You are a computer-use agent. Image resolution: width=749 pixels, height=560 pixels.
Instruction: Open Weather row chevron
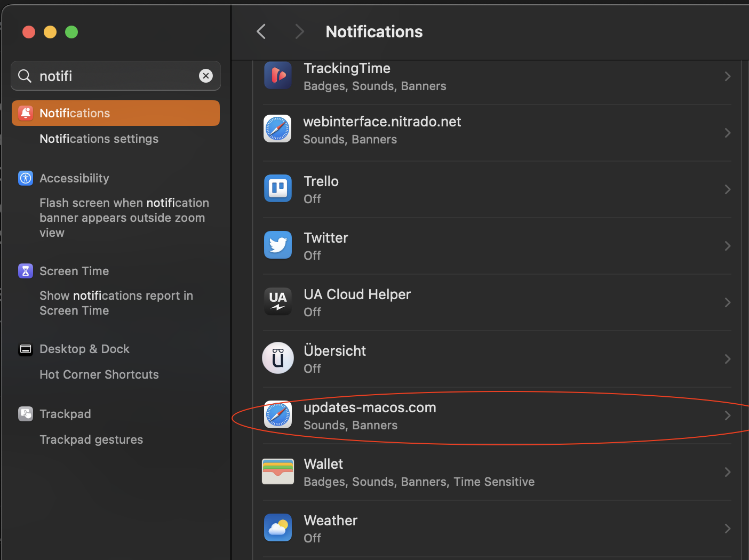click(x=728, y=529)
